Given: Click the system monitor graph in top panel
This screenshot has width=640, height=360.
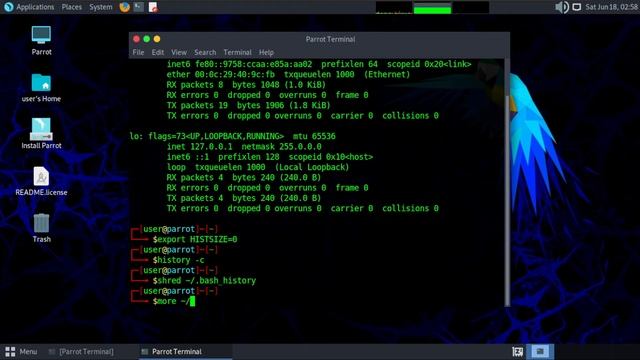Looking at the screenshot, I should (x=432, y=7).
